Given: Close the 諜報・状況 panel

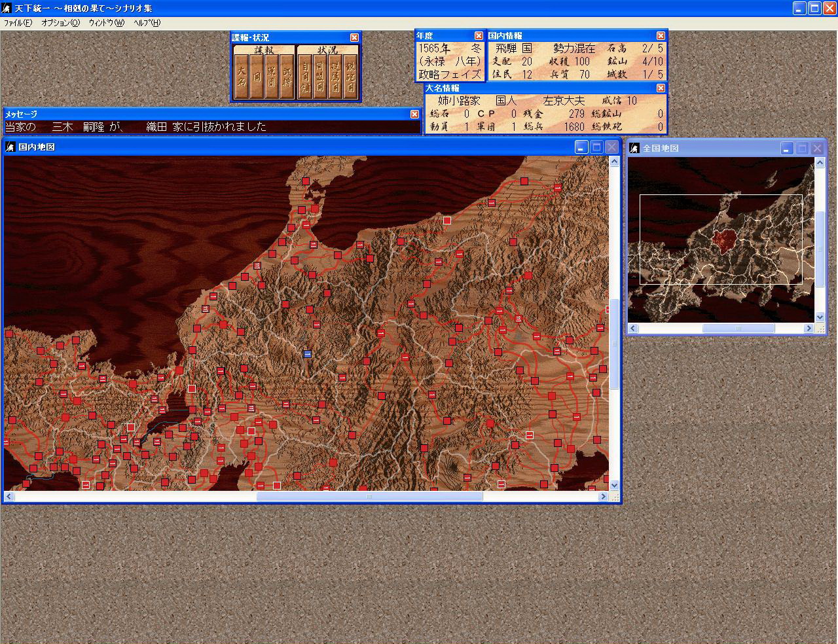Looking at the screenshot, I should tap(354, 37).
